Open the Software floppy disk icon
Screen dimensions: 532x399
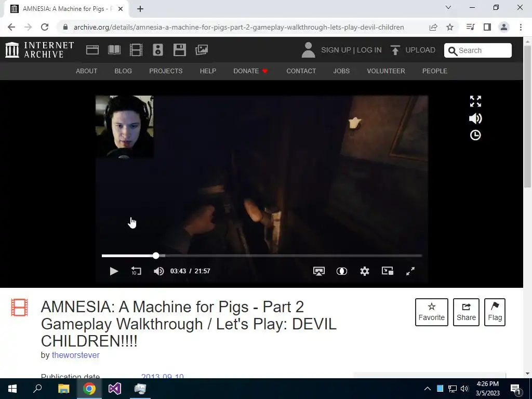179,50
